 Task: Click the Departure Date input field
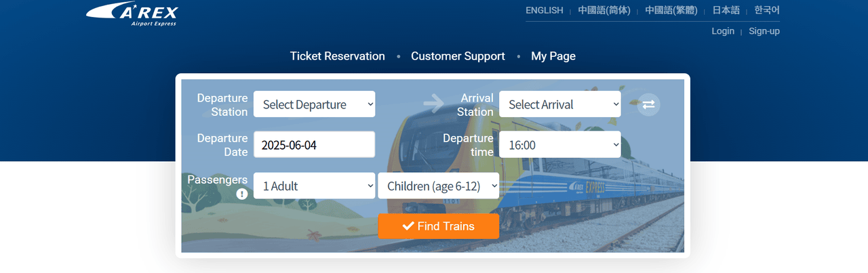tap(314, 144)
